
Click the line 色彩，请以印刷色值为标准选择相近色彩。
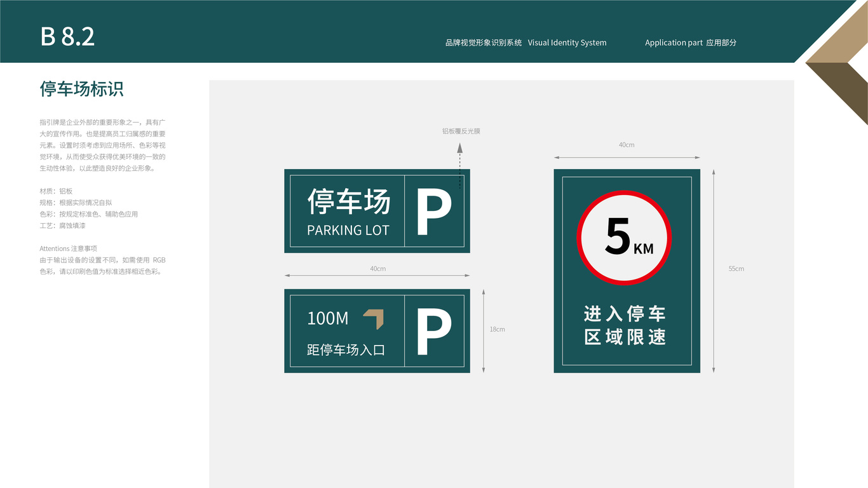point(102,271)
